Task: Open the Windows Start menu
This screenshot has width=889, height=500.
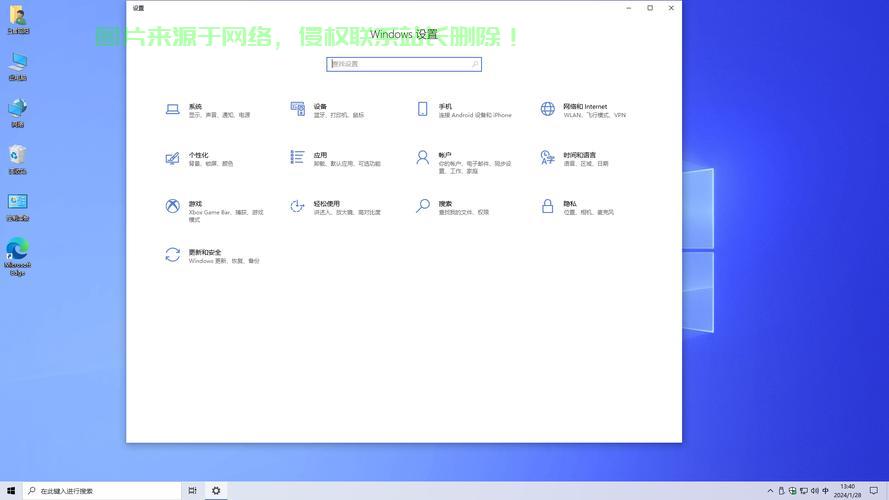Action: 11,491
